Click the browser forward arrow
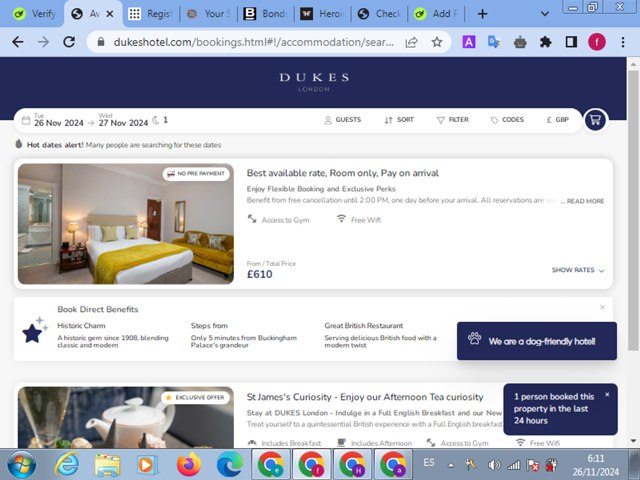This screenshot has width=640, height=480. pyautogui.click(x=43, y=42)
